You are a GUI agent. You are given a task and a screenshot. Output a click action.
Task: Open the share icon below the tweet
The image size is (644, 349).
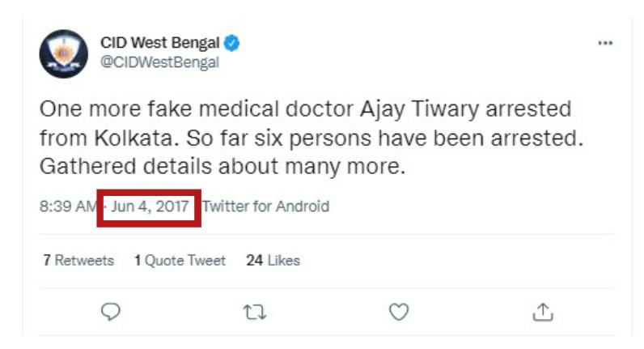(542, 312)
